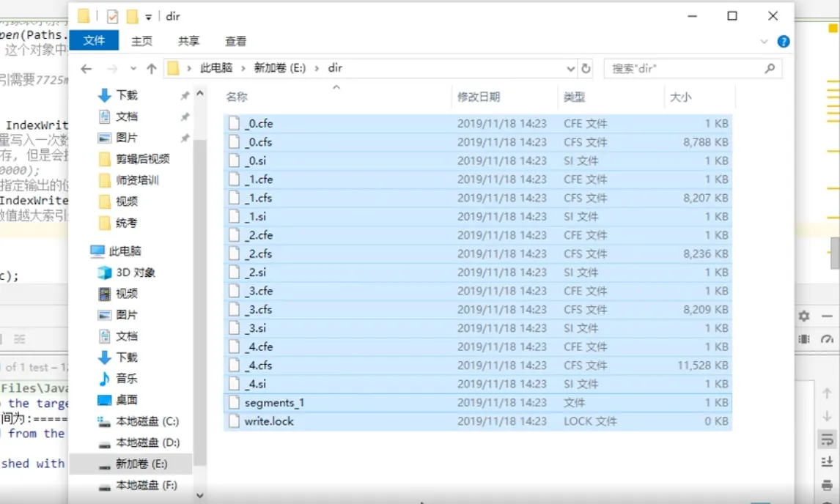This screenshot has width=840, height=504.
Task: Click file icon of _1.cfe
Action: (234, 179)
